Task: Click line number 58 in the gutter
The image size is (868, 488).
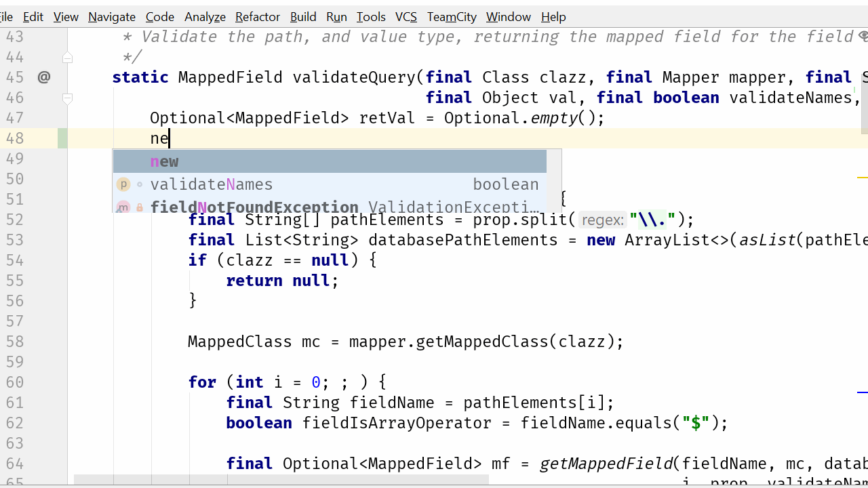Action: 15,342
